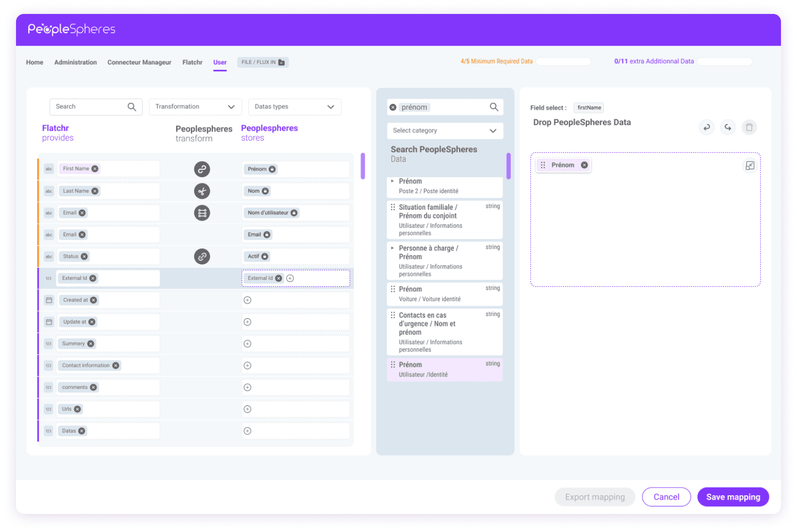The height and width of the screenshot is (532, 797).
Task: Click the locked Prénom stored chip
Action: 261,169
